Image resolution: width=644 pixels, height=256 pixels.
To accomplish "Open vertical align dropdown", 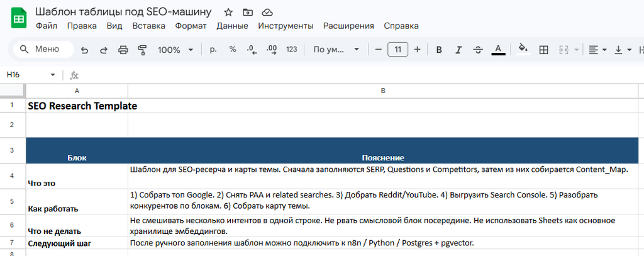I will (x=623, y=50).
